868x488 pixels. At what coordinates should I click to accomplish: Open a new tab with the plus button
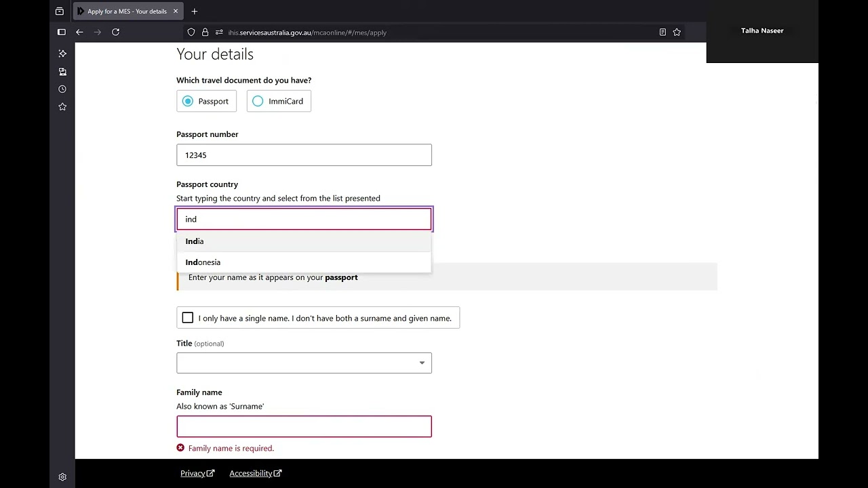click(195, 12)
